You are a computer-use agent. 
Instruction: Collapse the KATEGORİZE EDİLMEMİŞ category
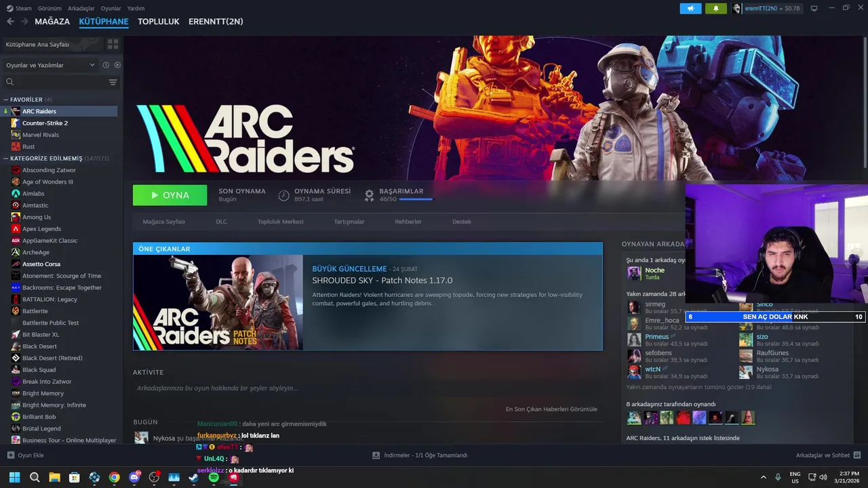coord(6,159)
